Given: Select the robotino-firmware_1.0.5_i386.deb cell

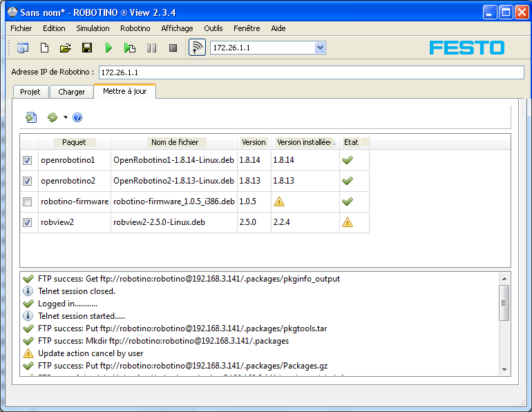Looking at the screenshot, I should point(174,202).
